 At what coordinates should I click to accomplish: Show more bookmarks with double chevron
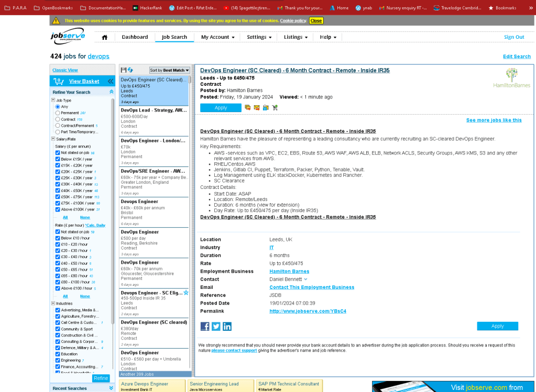tap(531, 7)
